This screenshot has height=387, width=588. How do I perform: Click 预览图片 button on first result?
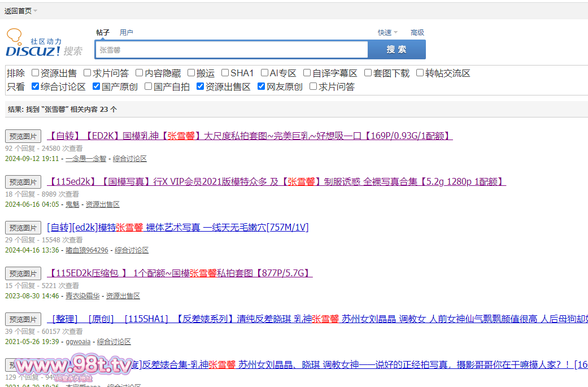23,136
